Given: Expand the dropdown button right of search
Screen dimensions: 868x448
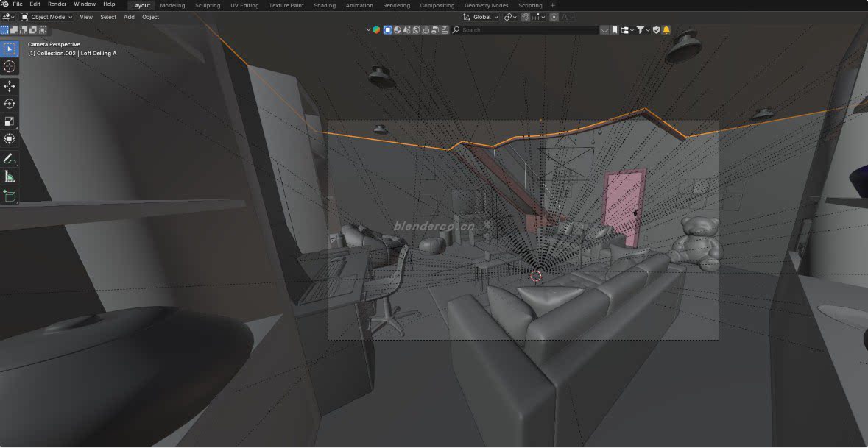Looking at the screenshot, I should tap(604, 30).
